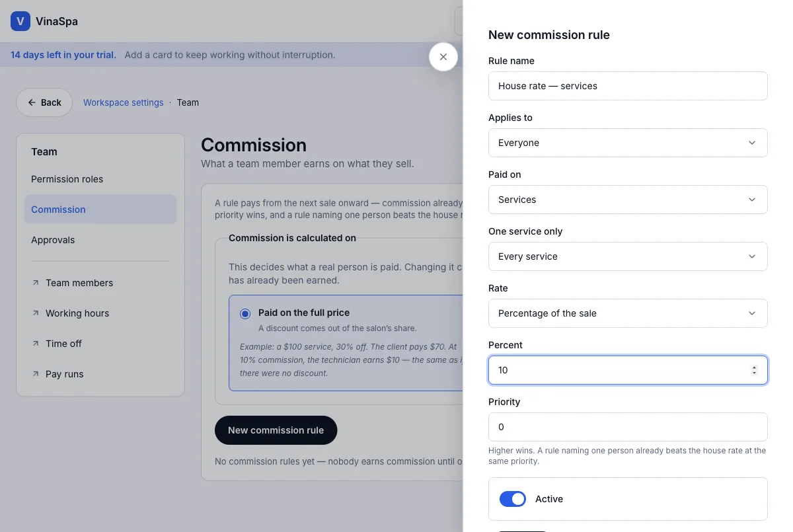Image resolution: width=793 pixels, height=532 pixels.
Task: Close the New commission rule panel
Action: click(x=443, y=57)
